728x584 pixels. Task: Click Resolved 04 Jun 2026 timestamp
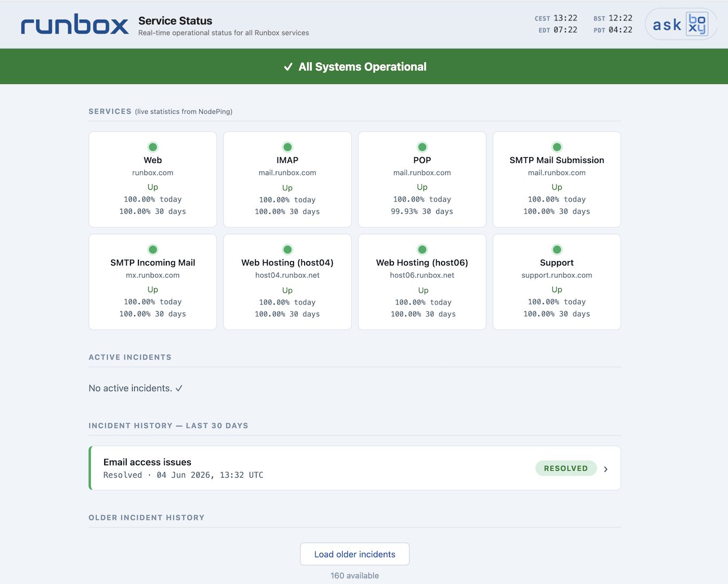click(183, 475)
